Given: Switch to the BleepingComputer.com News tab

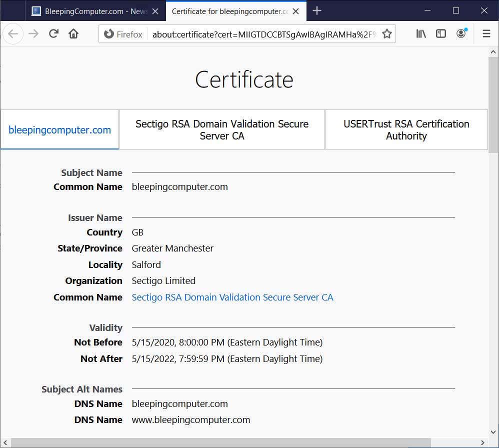Looking at the screenshot, I should click(95, 11).
